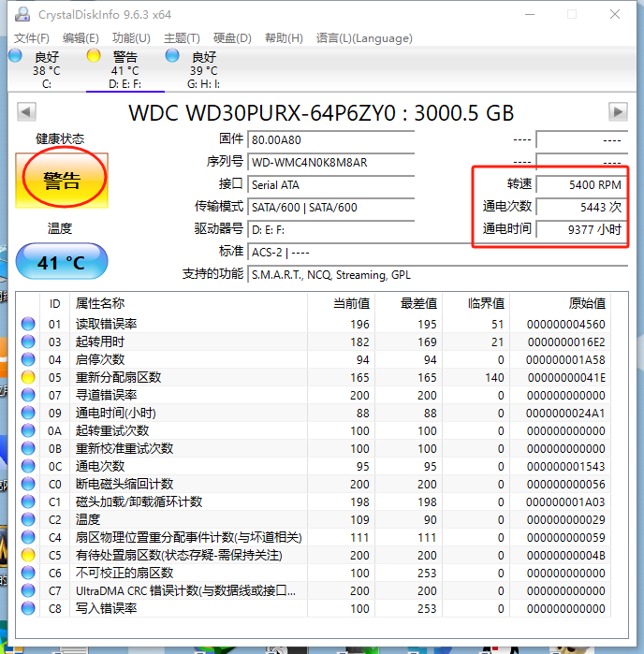Screen dimensions: 644x654
Task: Open the 功能(U) menu
Action: 131,38
